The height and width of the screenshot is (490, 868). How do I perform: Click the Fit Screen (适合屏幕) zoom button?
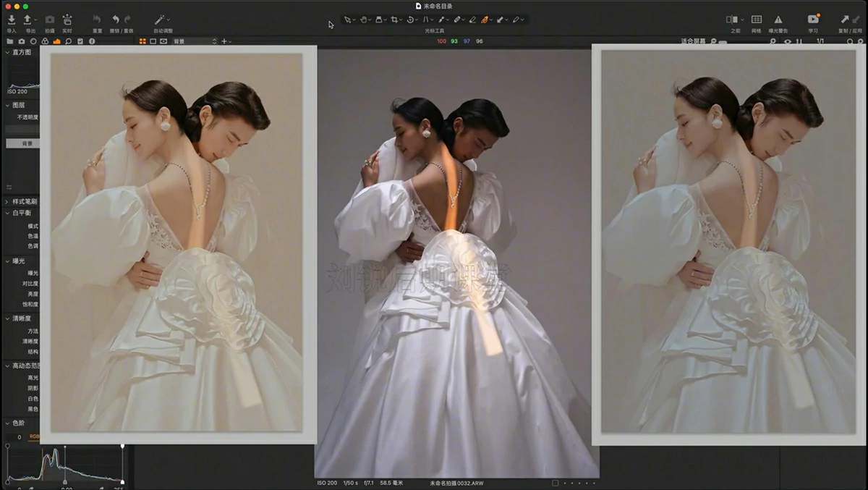pos(694,41)
